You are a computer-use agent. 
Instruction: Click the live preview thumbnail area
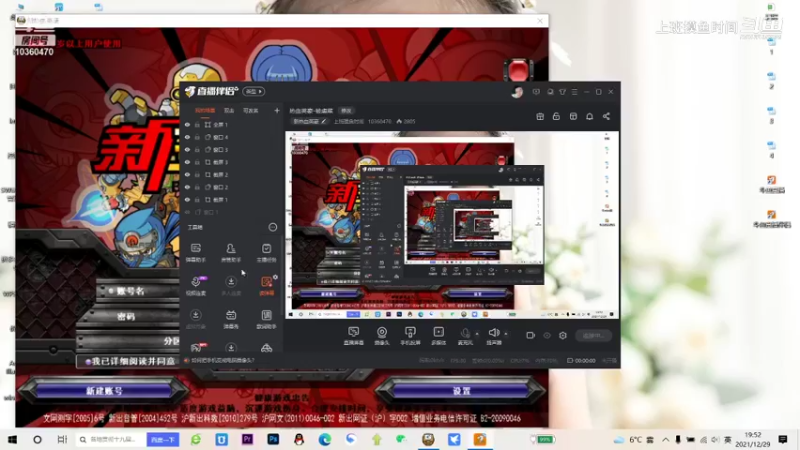pyautogui.click(x=452, y=225)
